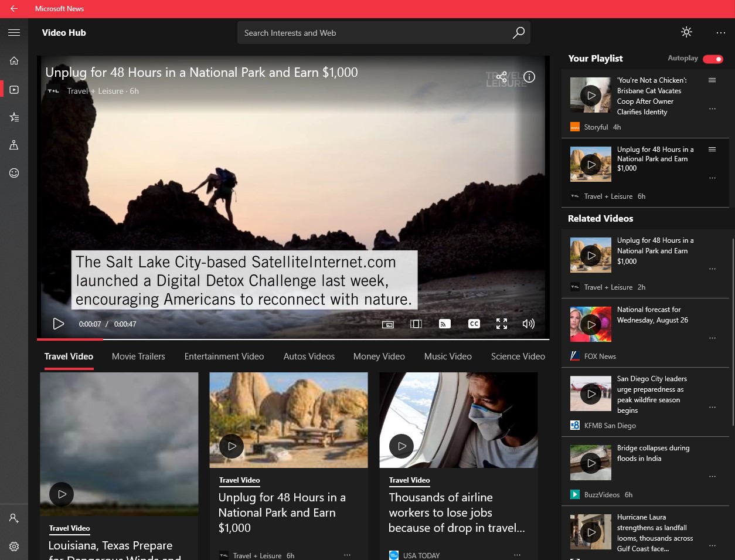Enter full screen video mode

click(x=502, y=324)
